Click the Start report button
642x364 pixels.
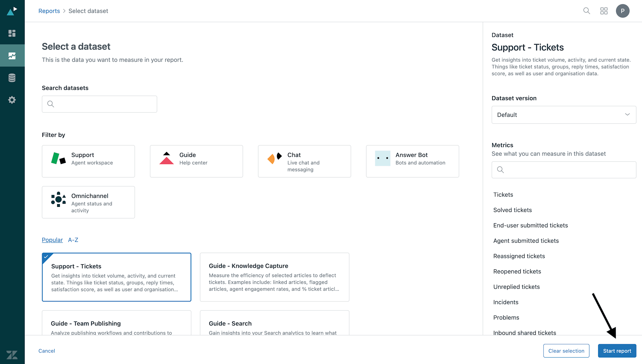click(617, 351)
